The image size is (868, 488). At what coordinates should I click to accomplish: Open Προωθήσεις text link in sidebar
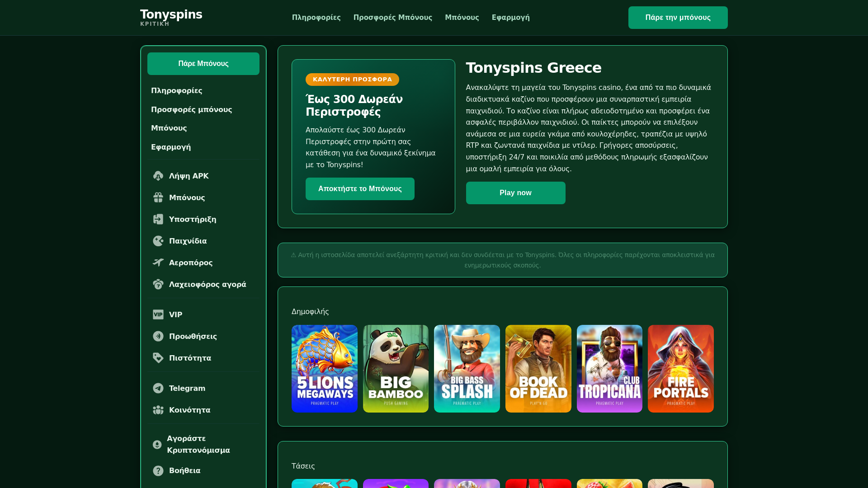pyautogui.click(x=193, y=337)
